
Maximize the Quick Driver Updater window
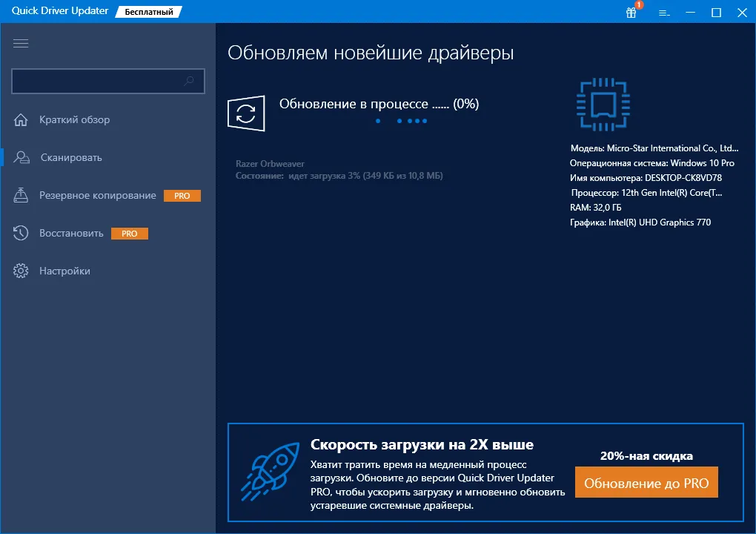tap(717, 13)
